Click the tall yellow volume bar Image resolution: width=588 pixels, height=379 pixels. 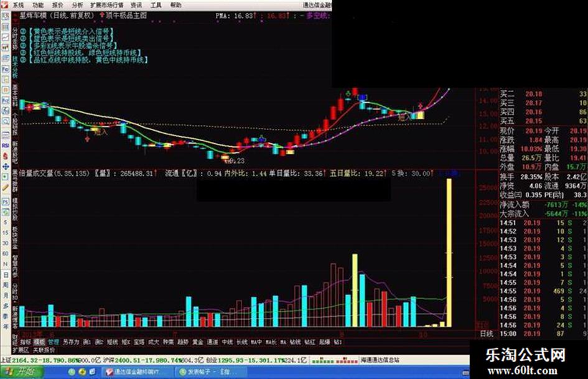pyautogui.click(x=449, y=253)
